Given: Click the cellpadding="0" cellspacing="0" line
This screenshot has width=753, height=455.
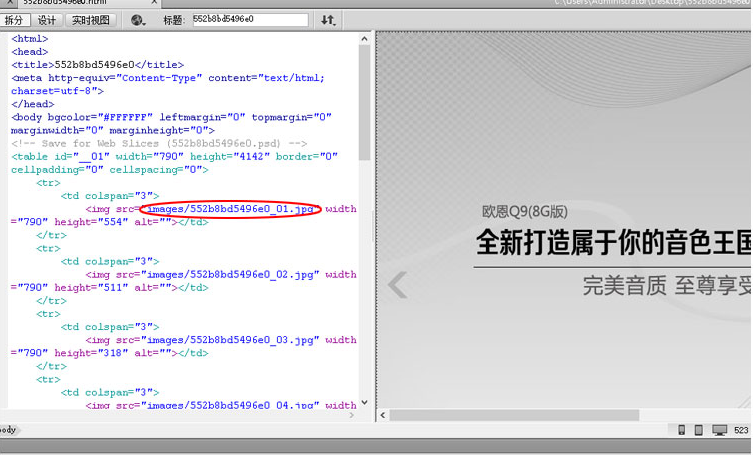Looking at the screenshot, I should [110, 170].
